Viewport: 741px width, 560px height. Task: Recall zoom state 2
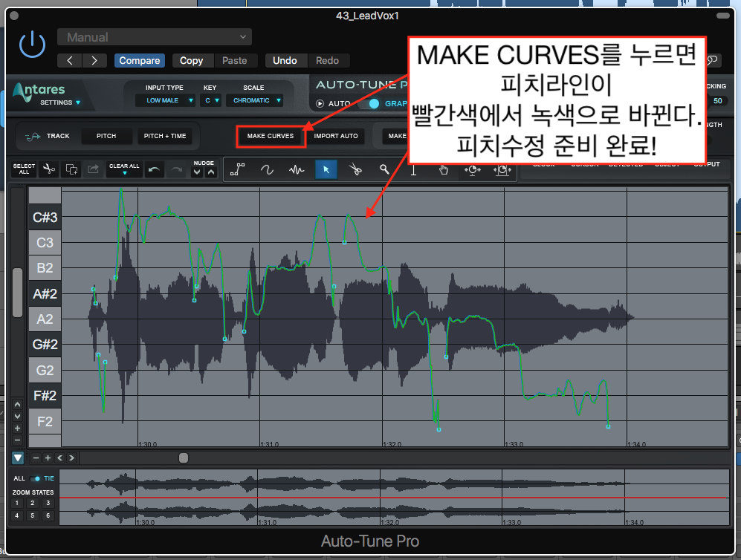coord(32,503)
